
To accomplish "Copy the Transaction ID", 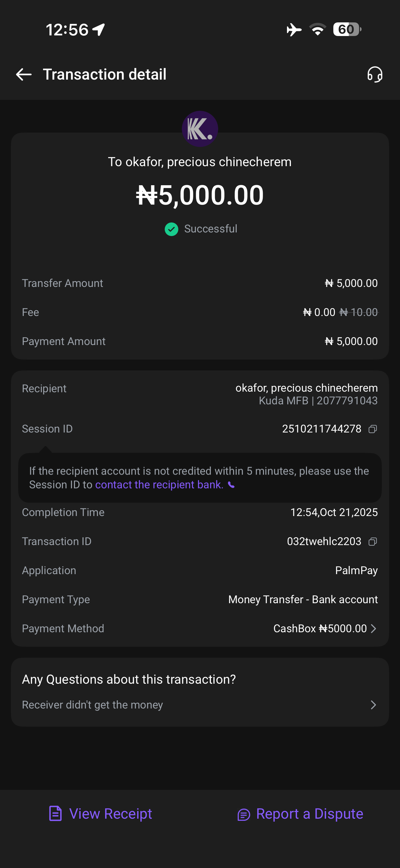I will coord(373,541).
